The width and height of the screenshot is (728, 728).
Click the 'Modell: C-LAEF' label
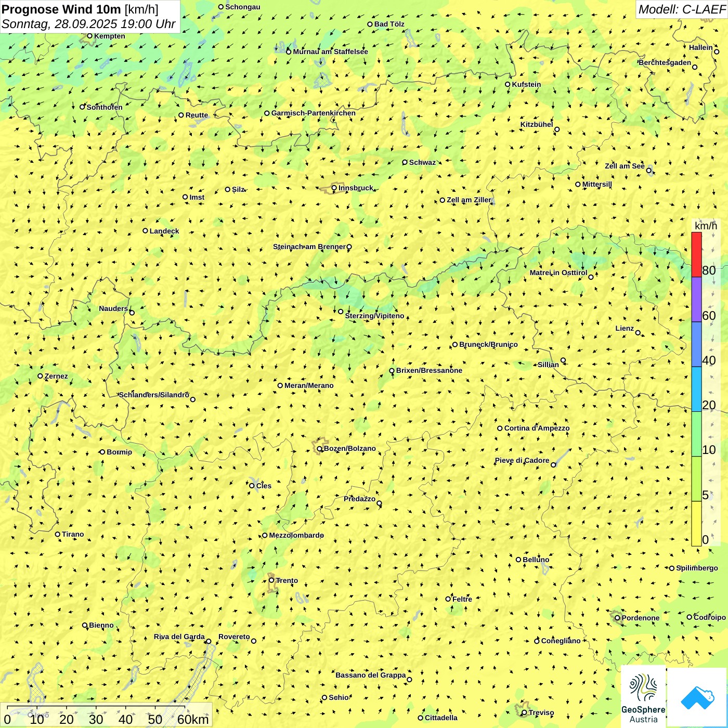681,9
